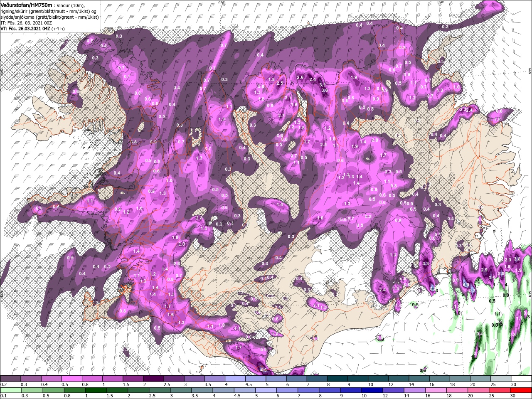Click the palest green 0.1 rain scale swatch

point(10,390)
